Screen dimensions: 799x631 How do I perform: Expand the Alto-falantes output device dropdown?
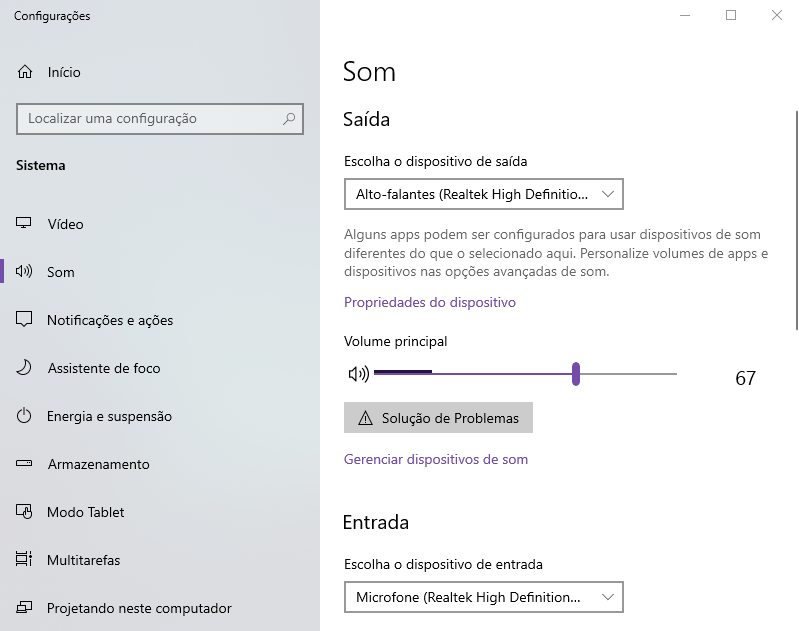click(x=484, y=194)
